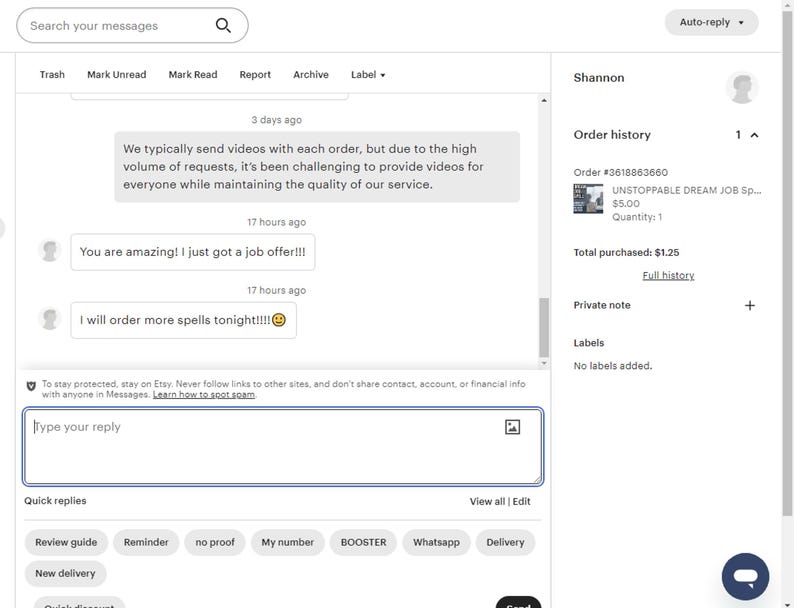Insert the Whatsapp quick reply
794x608 pixels.
[436, 542]
